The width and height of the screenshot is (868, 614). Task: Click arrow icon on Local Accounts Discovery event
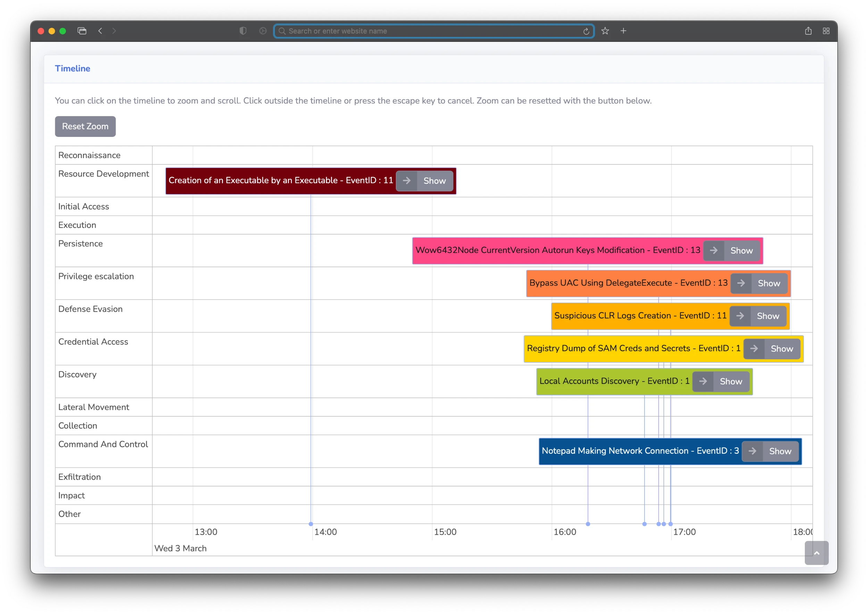click(x=703, y=381)
